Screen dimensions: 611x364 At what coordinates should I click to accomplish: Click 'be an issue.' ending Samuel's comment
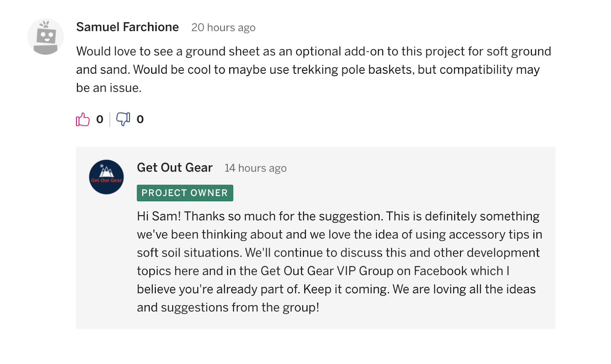pyautogui.click(x=109, y=88)
